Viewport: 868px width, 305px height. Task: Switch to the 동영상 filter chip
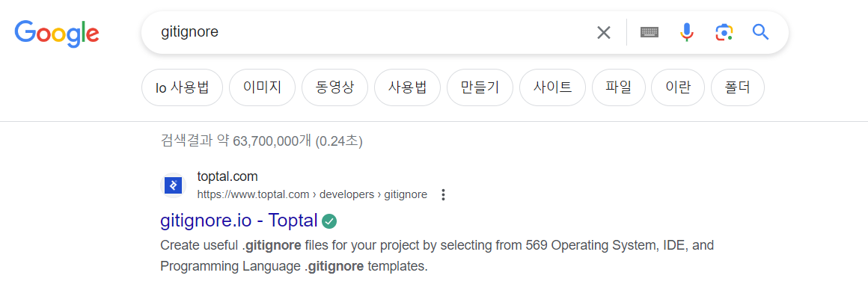pyautogui.click(x=335, y=87)
